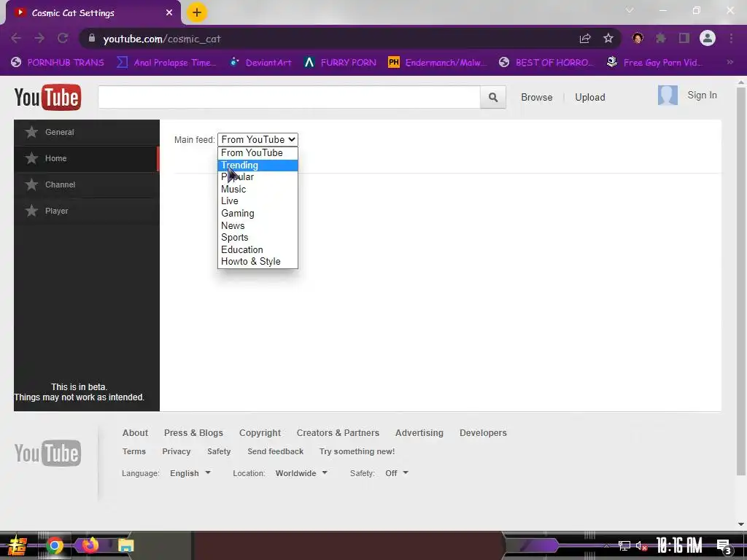Click the network icon in the system tray
The image size is (747, 560).
tap(624, 545)
